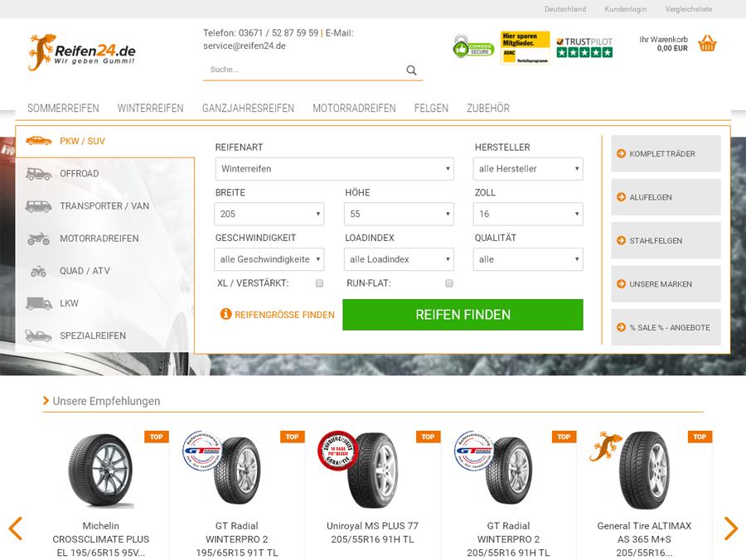Select the Offroad vehicle category icon
The height and width of the screenshot is (560, 746).
(38, 174)
